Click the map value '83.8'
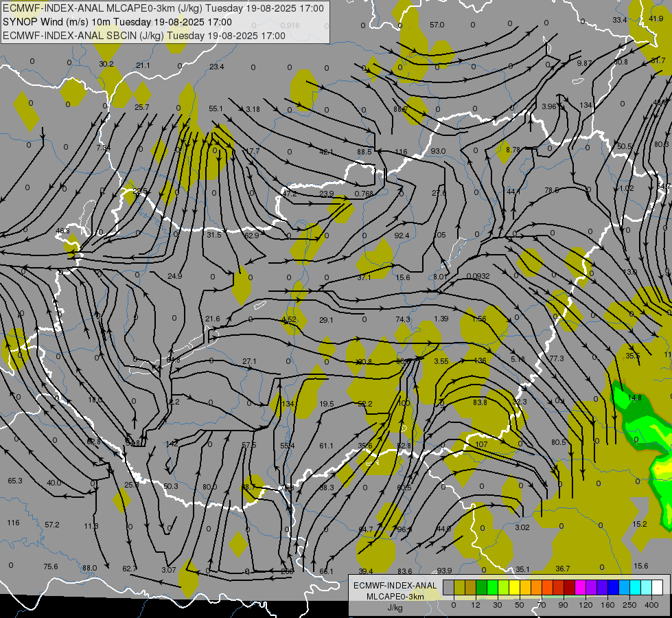 (x=480, y=402)
